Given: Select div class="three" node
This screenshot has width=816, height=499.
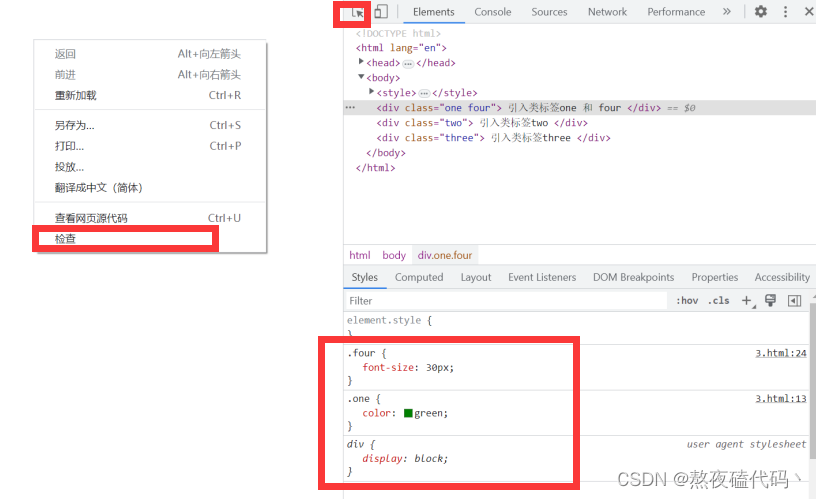Looking at the screenshot, I should click(493, 138).
